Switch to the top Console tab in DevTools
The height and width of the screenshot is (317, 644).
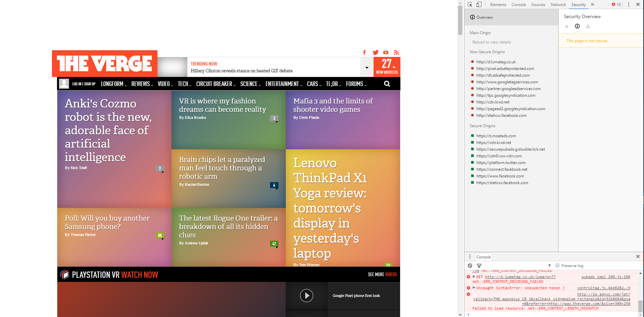(x=519, y=5)
